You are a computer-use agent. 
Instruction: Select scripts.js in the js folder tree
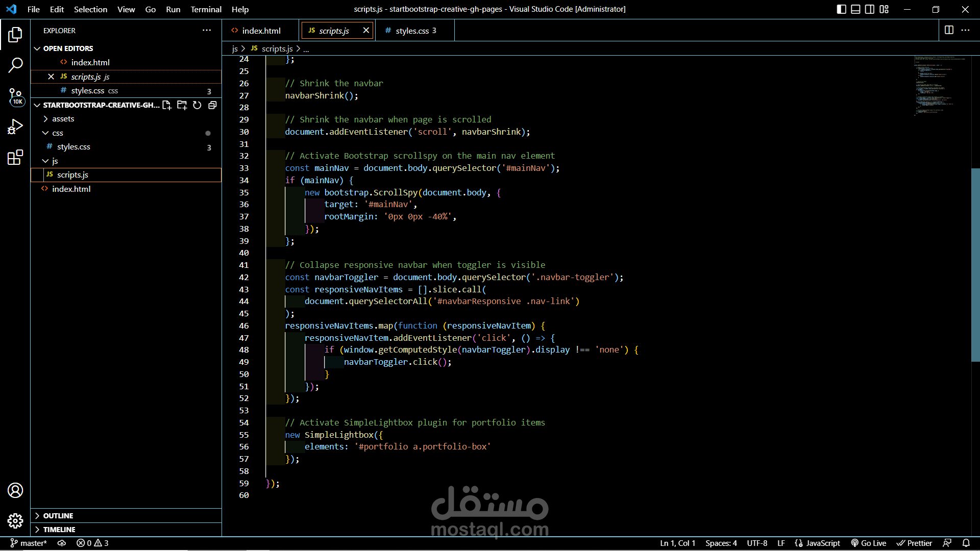pos(126,175)
